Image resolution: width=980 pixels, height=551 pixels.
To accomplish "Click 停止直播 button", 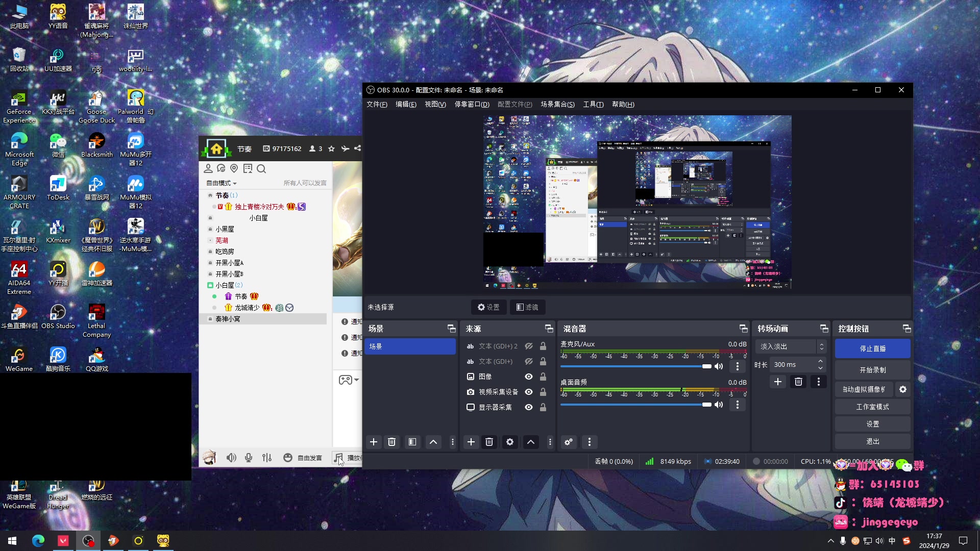I will [x=873, y=348].
